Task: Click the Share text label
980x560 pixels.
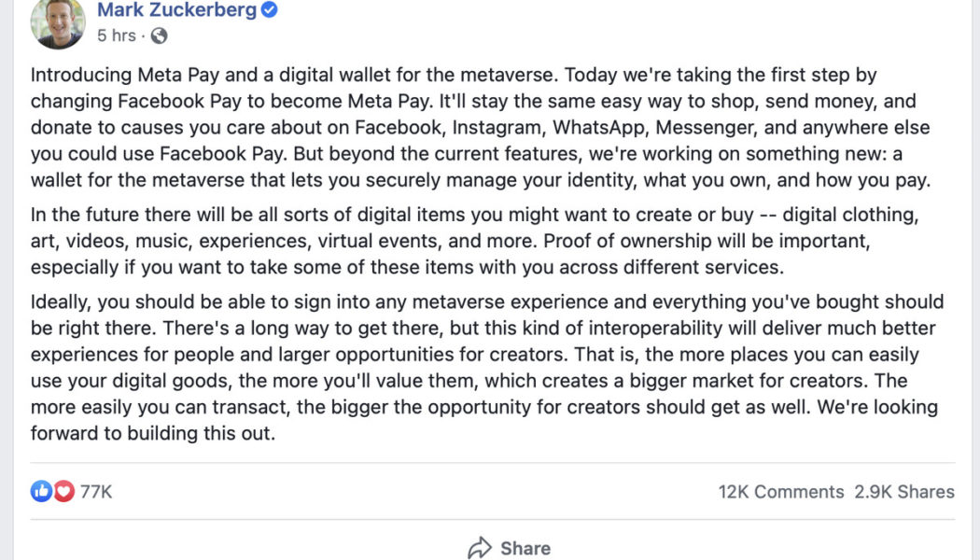Action: [524, 548]
